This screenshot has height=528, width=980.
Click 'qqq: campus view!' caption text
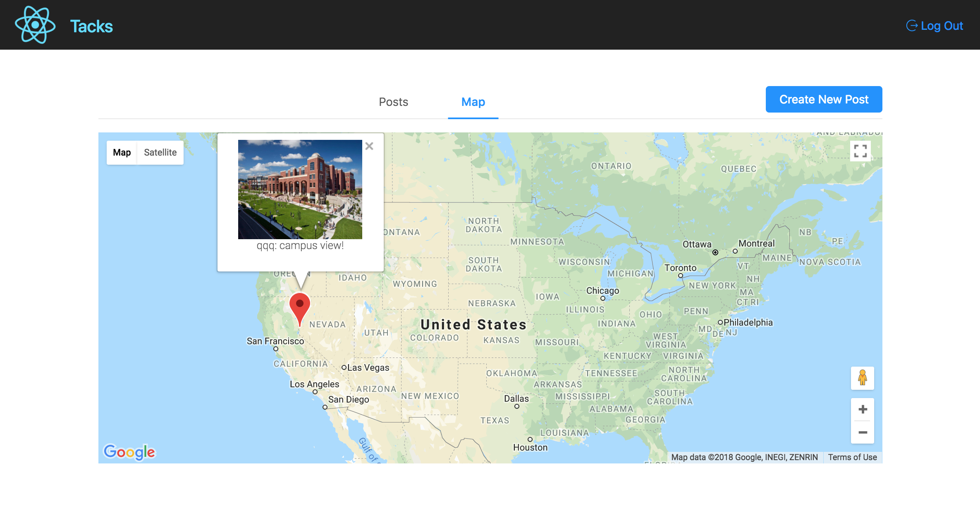coord(300,245)
